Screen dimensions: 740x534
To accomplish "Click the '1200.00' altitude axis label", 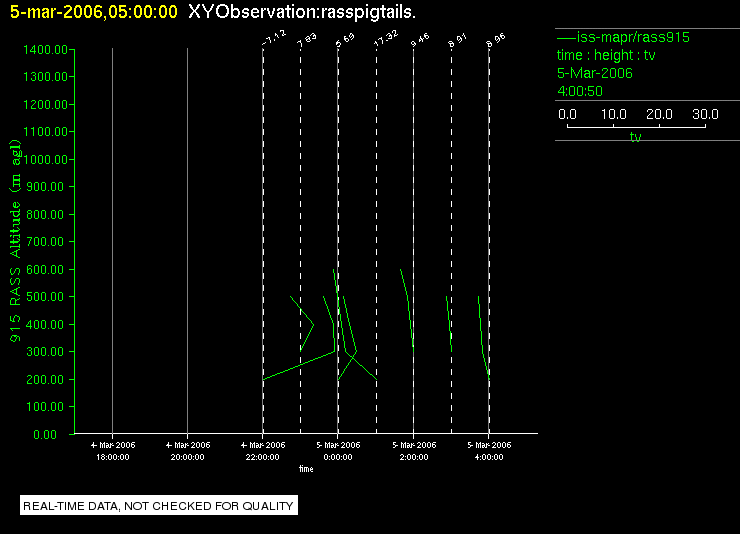I will point(45,104).
